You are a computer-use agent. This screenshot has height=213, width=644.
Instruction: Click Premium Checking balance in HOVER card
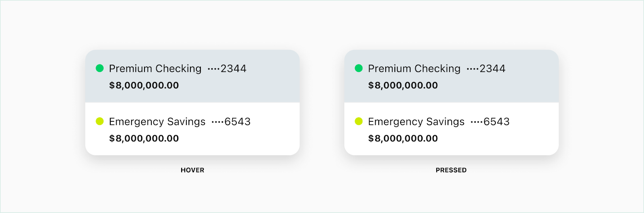pyautogui.click(x=144, y=85)
